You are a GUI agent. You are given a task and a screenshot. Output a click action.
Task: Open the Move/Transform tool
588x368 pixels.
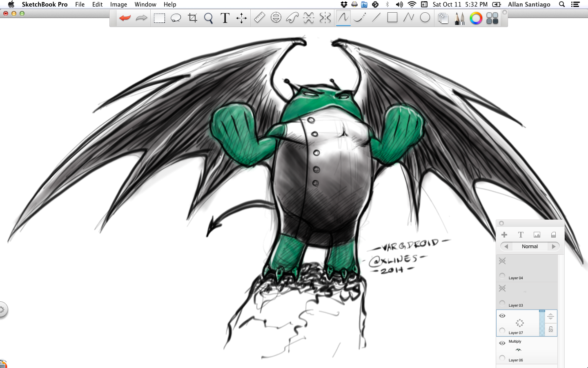(241, 18)
